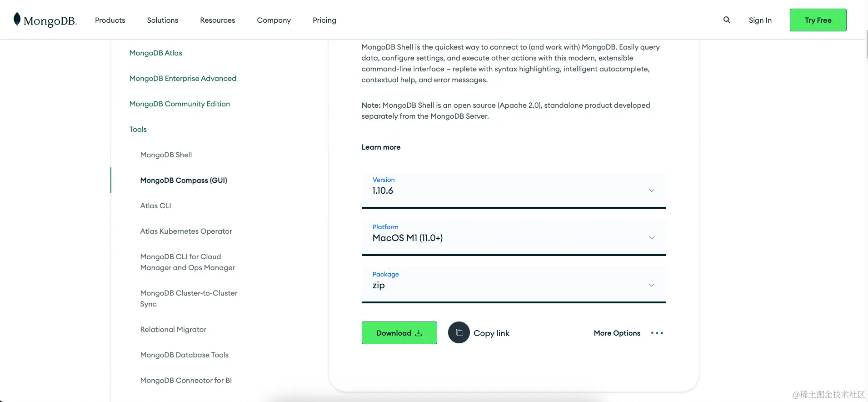Select MongoDB Compass (GUI) in sidebar
Viewport: 868px width, 402px height.
[183, 180]
